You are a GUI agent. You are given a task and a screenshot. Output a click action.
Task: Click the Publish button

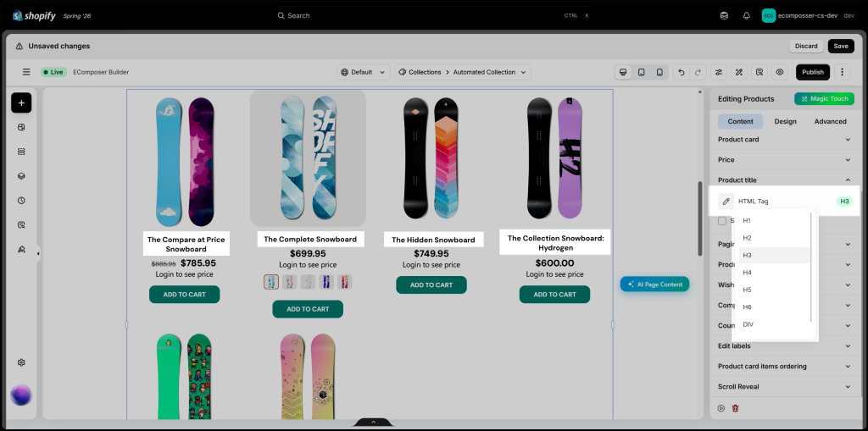813,72
